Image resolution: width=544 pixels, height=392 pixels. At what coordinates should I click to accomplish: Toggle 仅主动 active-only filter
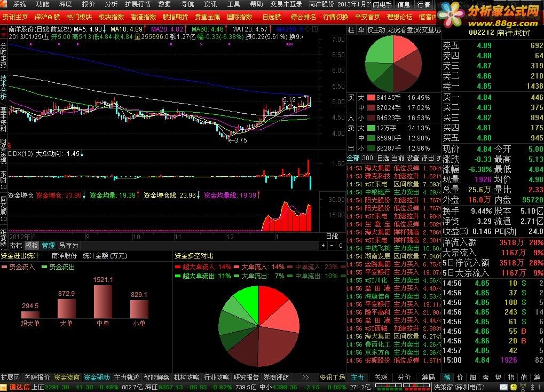click(x=376, y=30)
